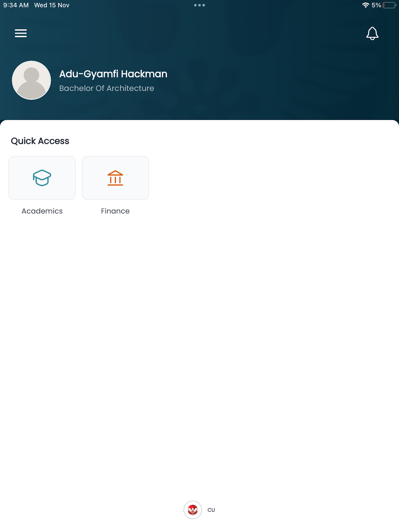
Task: Tap the CU text at bottom
Action: (x=211, y=510)
